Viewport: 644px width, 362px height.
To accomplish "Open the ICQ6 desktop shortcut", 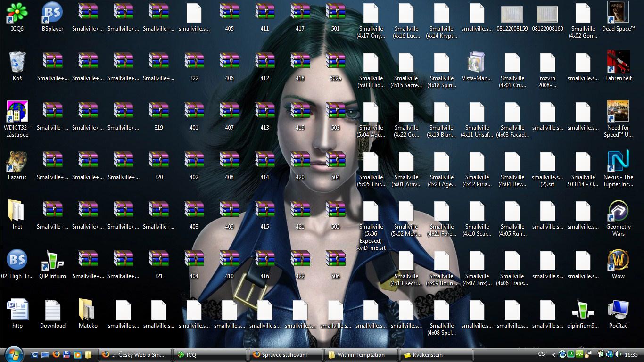I will coord(17,13).
